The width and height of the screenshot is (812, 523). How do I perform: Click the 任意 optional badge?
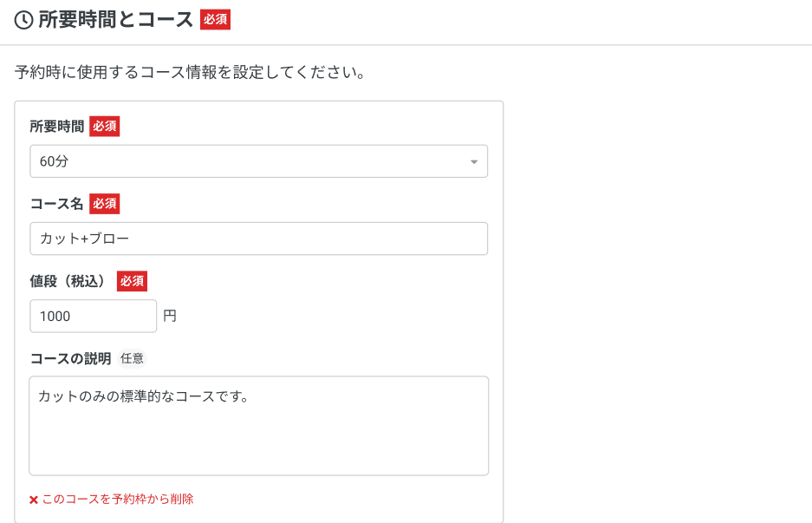133,358
